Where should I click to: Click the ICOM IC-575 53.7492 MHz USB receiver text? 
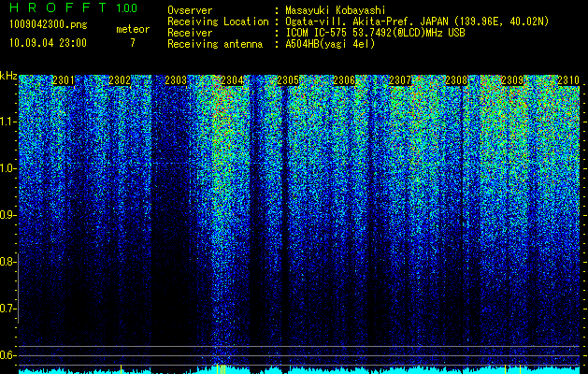click(375, 33)
